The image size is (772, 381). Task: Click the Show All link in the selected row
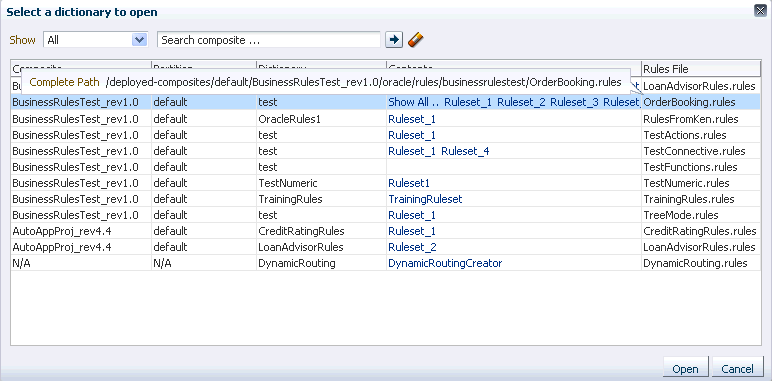pos(413,102)
